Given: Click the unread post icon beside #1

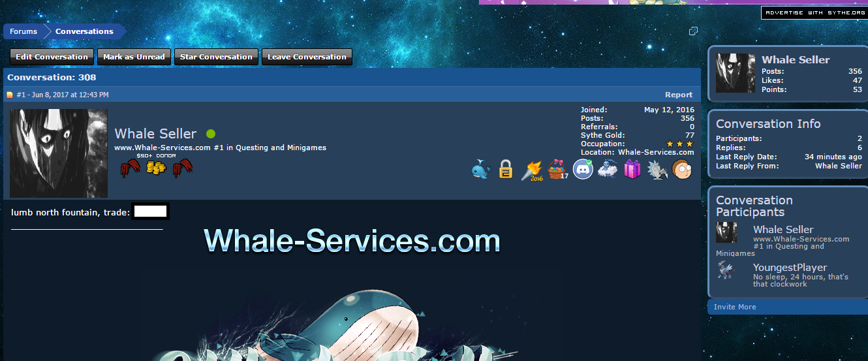Looking at the screenshot, I should point(10,95).
